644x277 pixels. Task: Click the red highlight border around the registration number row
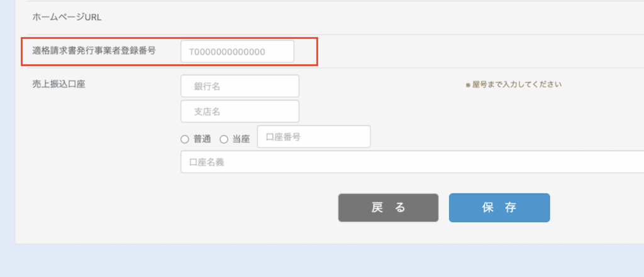coord(169,38)
